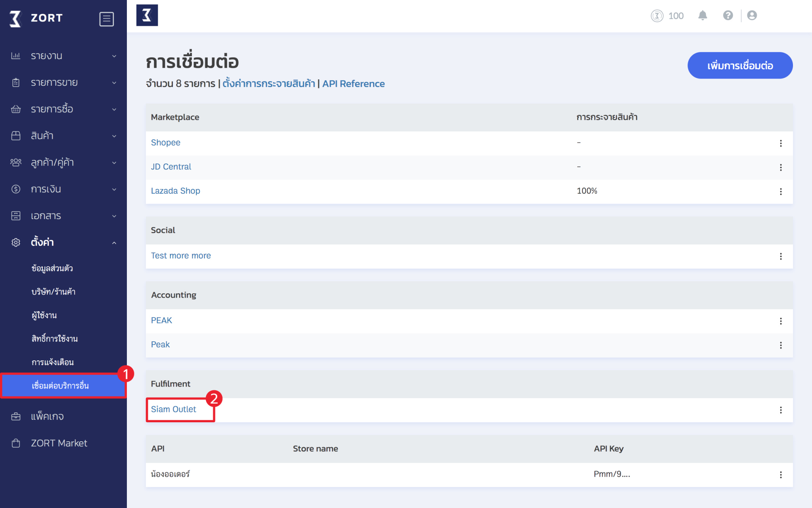Screen dimensions: 812x508
Task: Click the ZORT coin balance icon
Action: 657,16
